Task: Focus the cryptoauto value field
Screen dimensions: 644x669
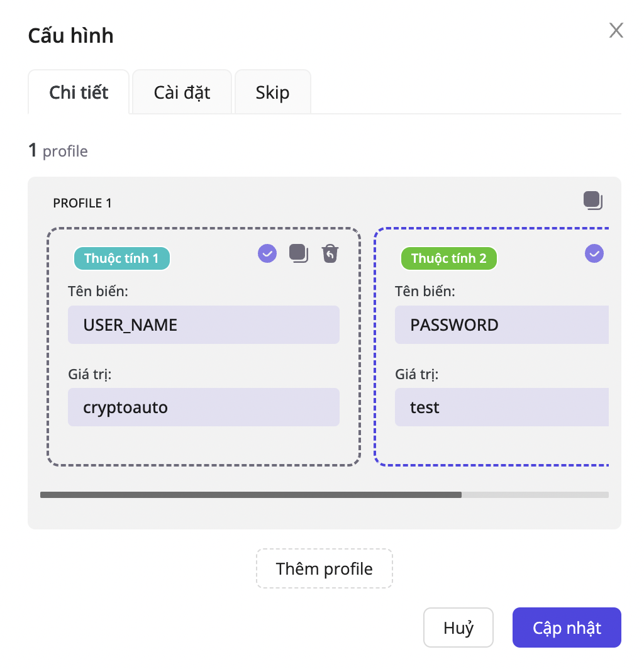Action: (x=203, y=407)
